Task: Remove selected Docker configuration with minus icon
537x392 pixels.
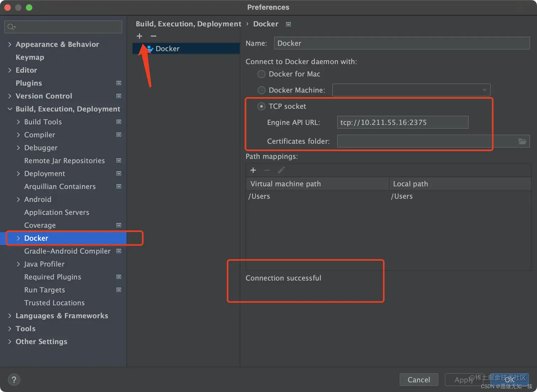Action: (x=153, y=36)
